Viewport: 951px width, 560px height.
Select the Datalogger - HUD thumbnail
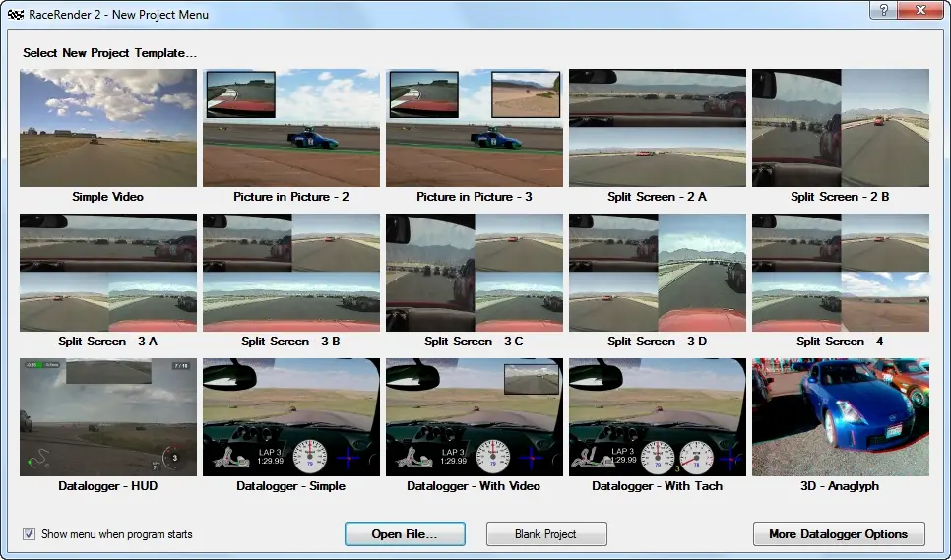pyautogui.click(x=108, y=417)
